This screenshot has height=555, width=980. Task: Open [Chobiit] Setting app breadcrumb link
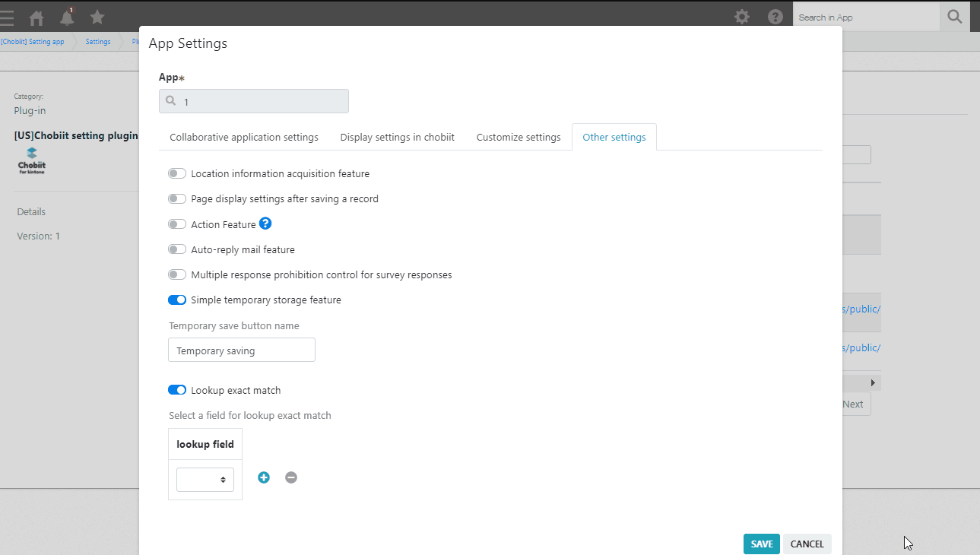(33, 42)
